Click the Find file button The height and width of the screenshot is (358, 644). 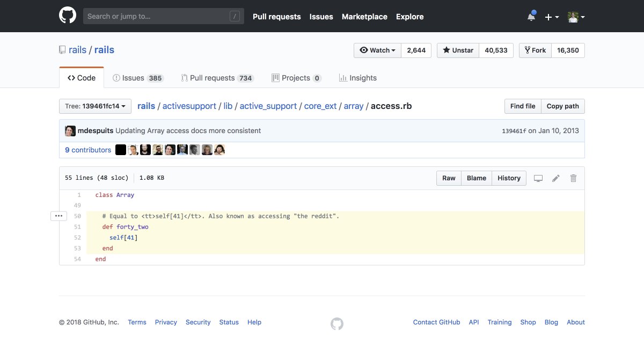click(523, 106)
